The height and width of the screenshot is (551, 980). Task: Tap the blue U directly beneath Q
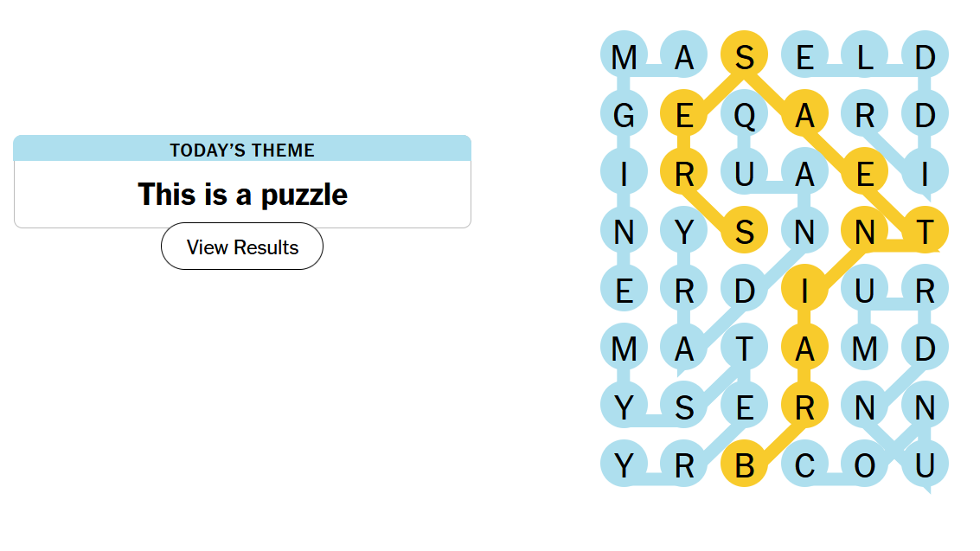pos(745,174)
